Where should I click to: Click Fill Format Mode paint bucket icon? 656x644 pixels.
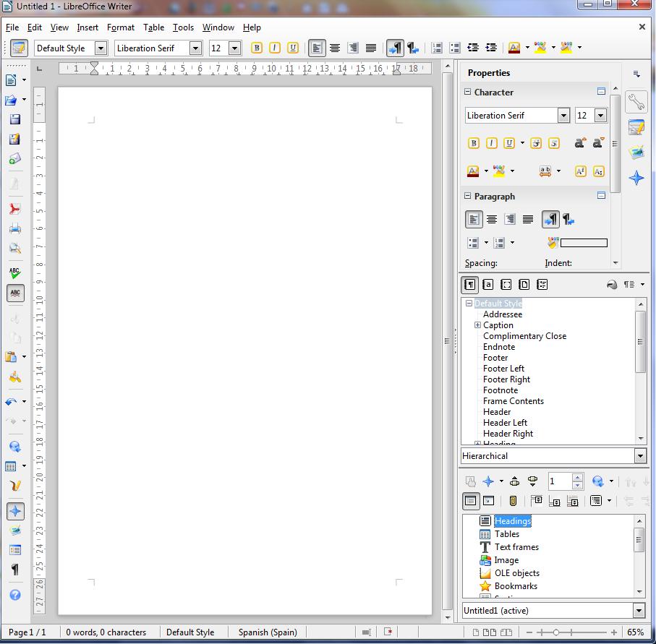click(x=612, y=285)
